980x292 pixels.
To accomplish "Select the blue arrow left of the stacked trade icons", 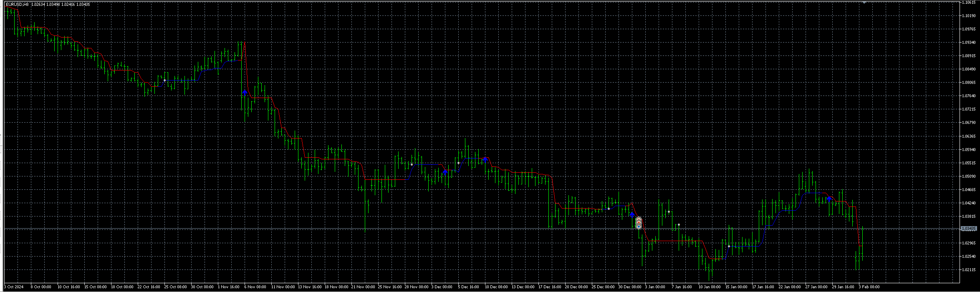I will [632, 214].
